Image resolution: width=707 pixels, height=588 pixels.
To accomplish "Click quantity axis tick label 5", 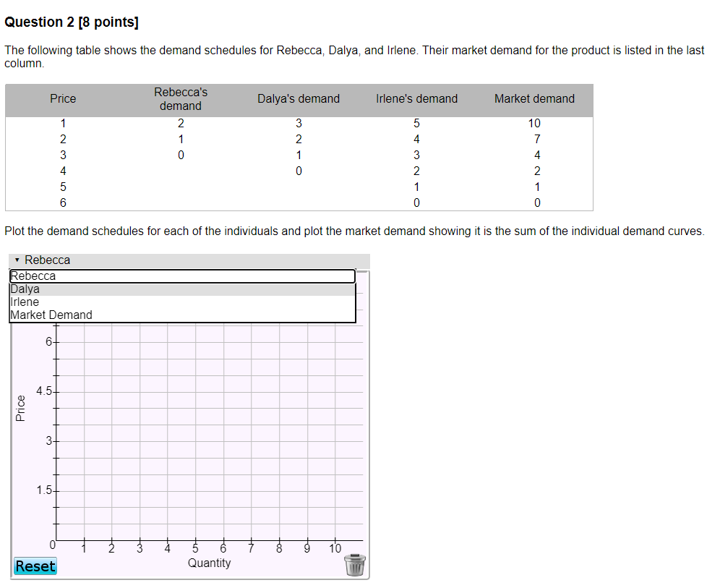I will click(x=195, y=548).
